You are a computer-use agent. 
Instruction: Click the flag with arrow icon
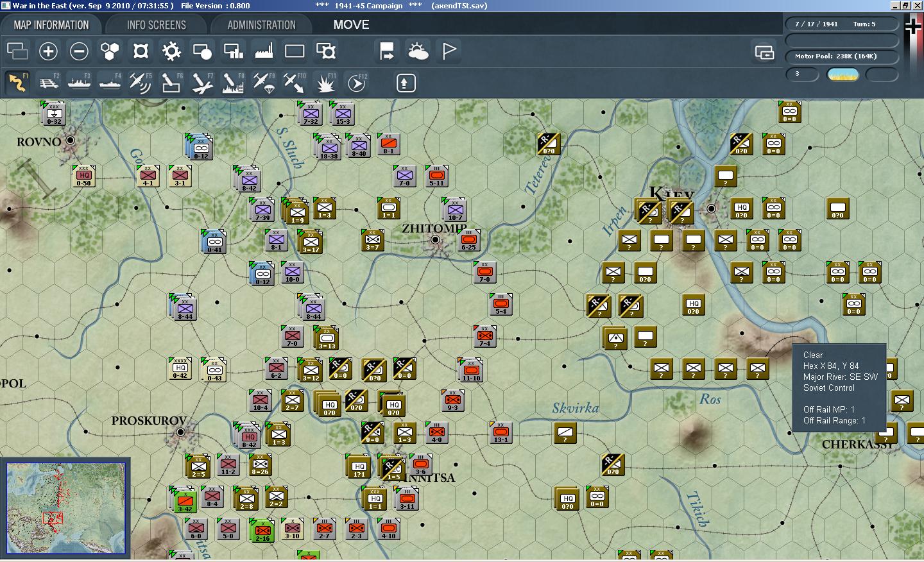[x=387, y=51]
